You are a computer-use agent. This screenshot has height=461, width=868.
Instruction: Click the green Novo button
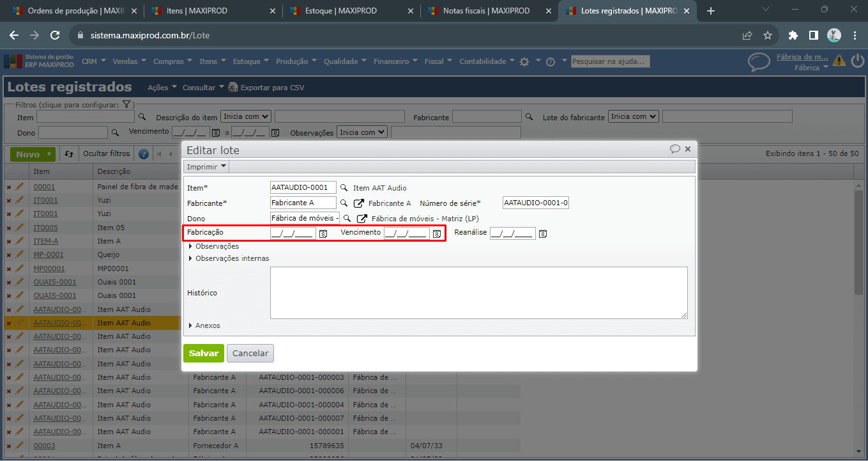click(x=33, y=154)
